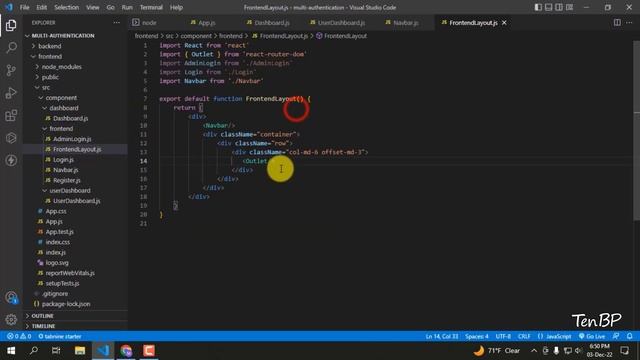Toggle the secondary side bar layout icon
Image resolution: width=640 pixels, height=360 pixels.
559,7
